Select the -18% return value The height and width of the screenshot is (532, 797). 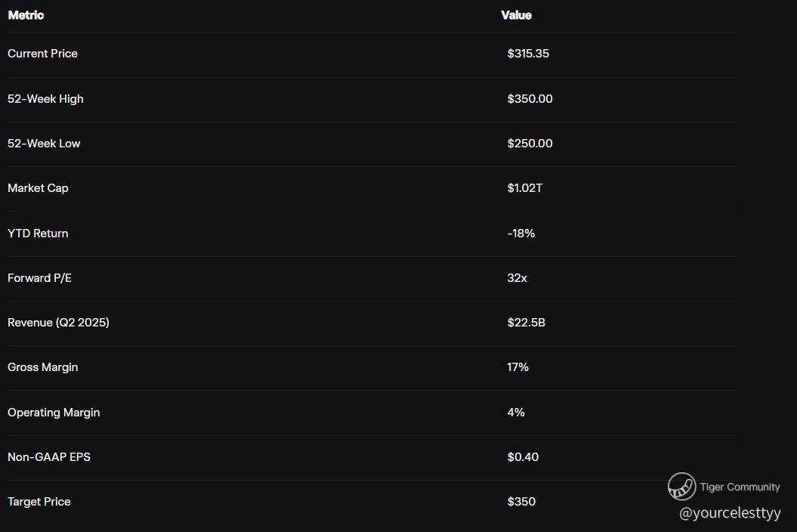point(521,234)
